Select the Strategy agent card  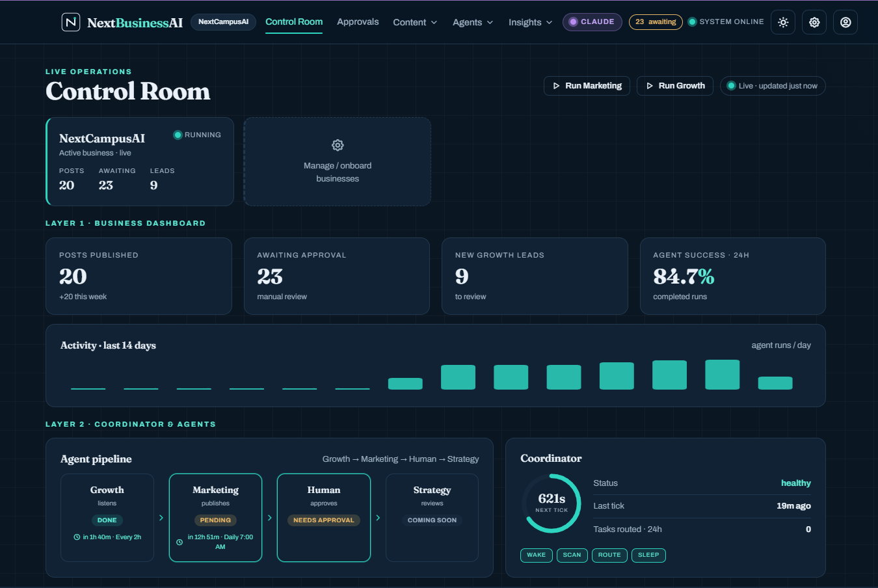(432, 518)
